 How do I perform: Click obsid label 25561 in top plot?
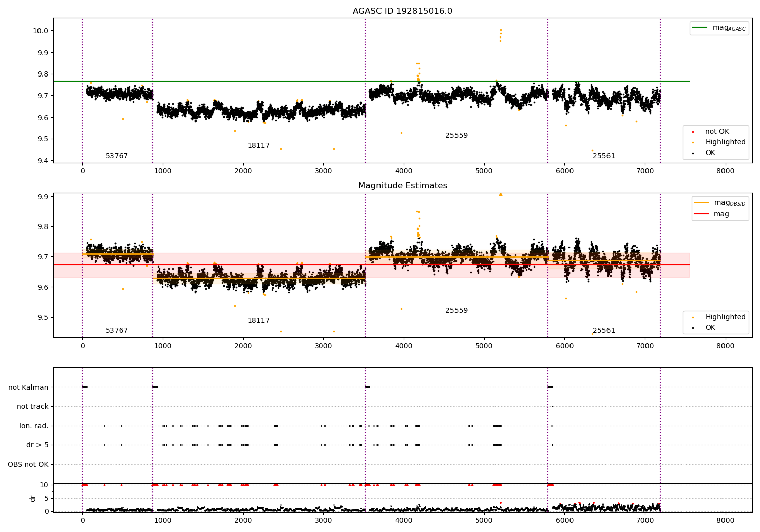click(604, 156)
